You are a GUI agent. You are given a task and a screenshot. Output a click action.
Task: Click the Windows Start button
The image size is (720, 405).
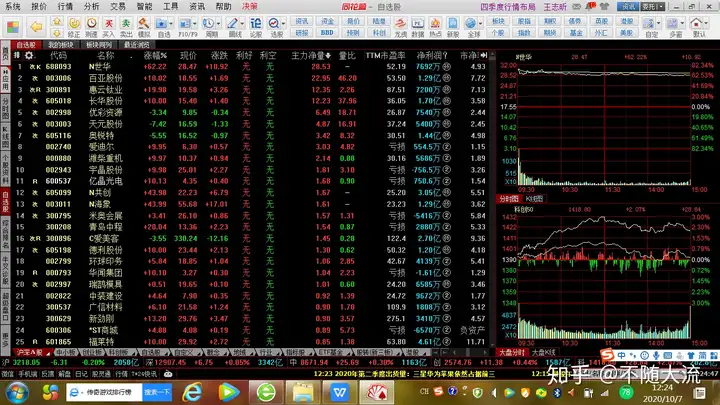coord(17,393)
